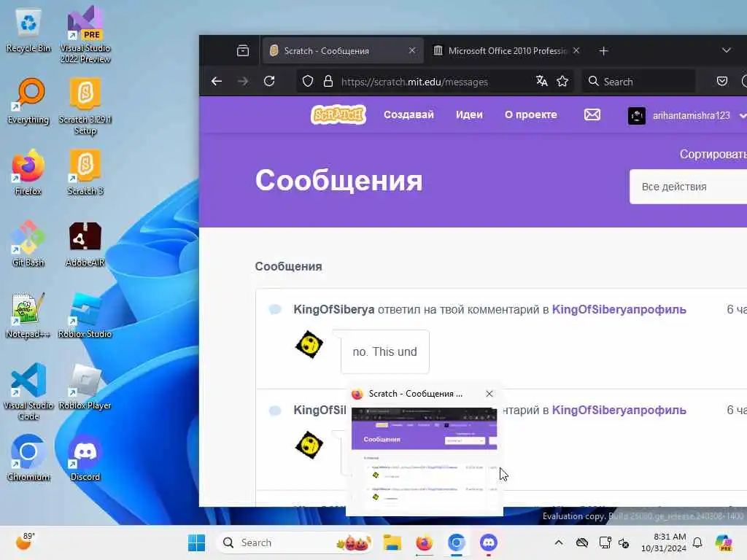Open the О проекте menu item
747x560 pixels.
(x=531, y=114)
